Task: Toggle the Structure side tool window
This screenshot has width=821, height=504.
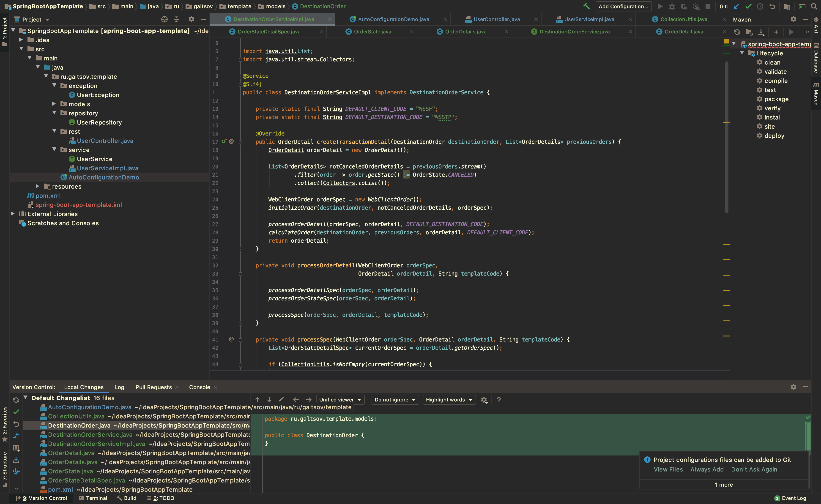Action: (5, 467)
